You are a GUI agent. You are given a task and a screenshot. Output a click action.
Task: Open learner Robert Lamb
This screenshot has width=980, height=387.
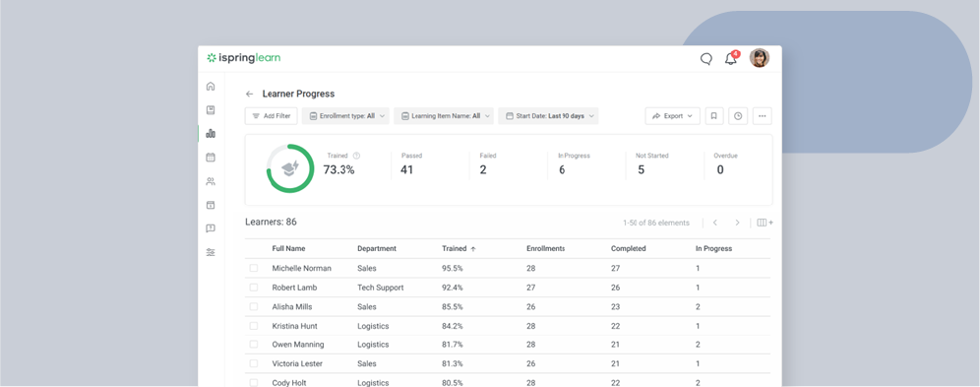(294, 288)
